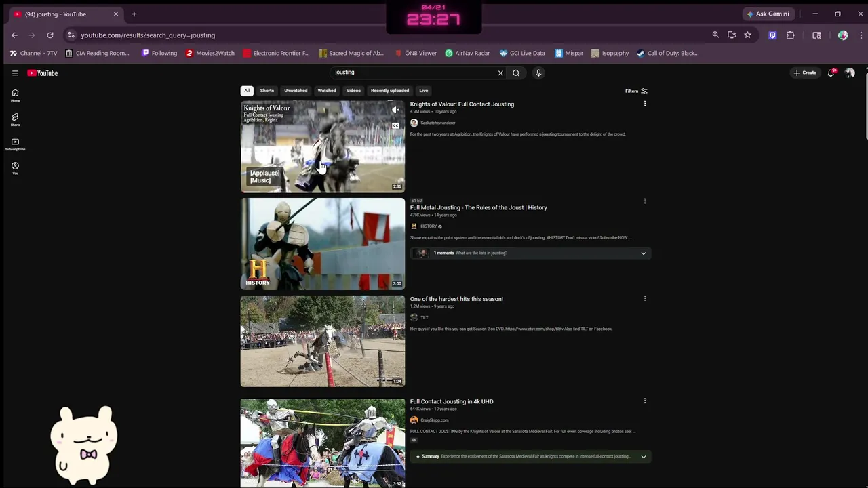
Task: Open the browser profile avatar
Action: pyautogui.click(x=843, y=35)
